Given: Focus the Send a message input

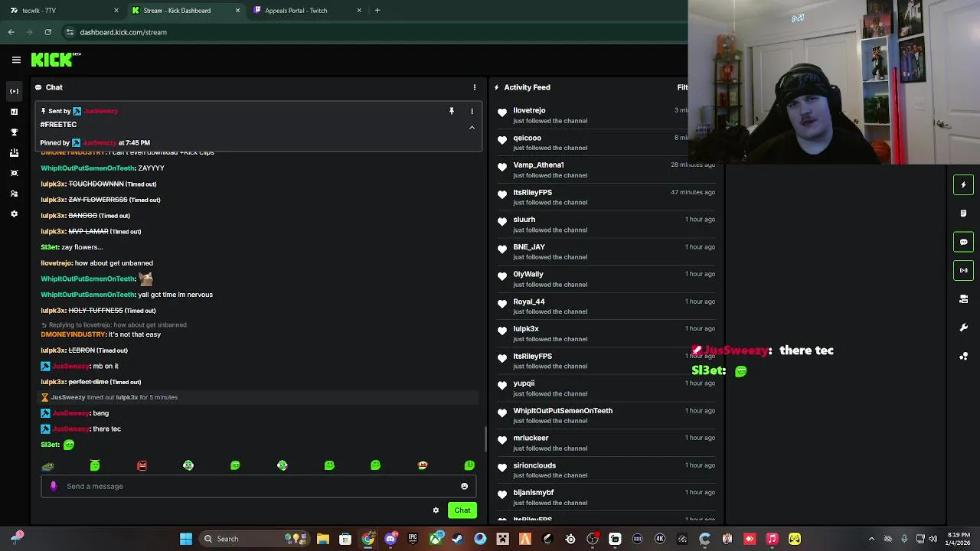Looking at the screenshot, I should [258, 486].
